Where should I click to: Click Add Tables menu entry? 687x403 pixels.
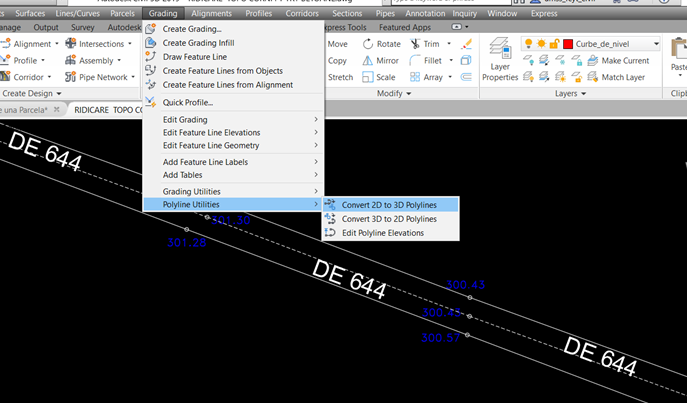(234, 175)
